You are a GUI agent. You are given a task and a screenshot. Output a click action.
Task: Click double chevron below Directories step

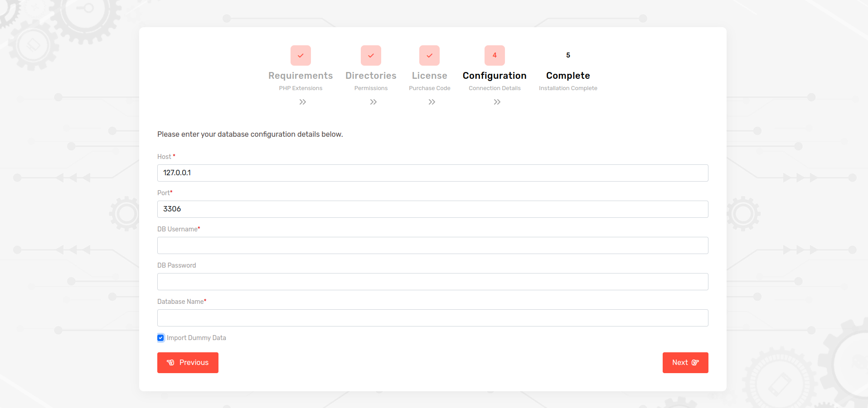373,102
